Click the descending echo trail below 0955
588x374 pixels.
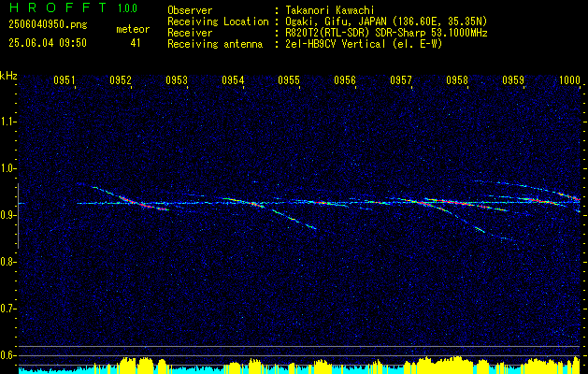point(294,220)
